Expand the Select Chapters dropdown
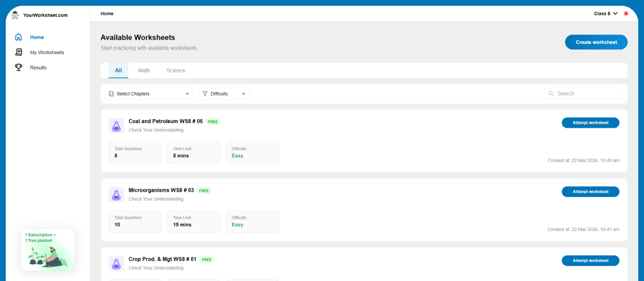The width and height of the screenshot is (644, 281). [x=149, y=94]
